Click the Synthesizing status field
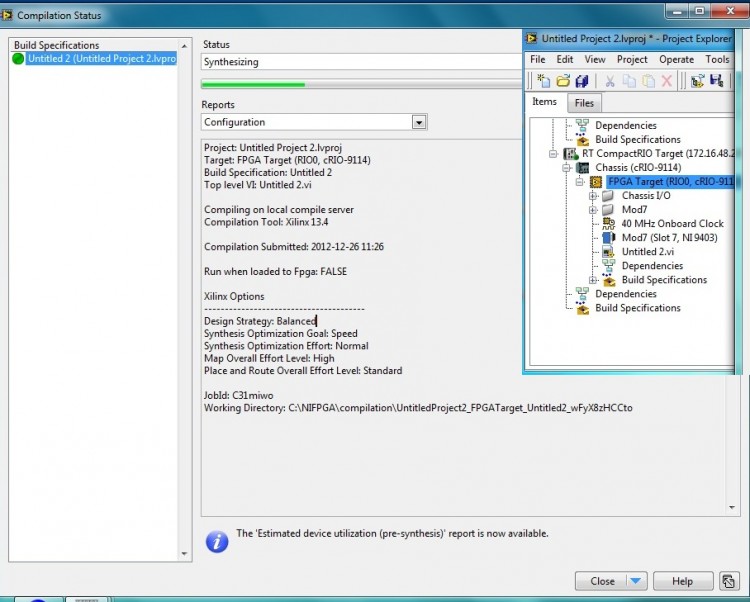 point(362,62)
